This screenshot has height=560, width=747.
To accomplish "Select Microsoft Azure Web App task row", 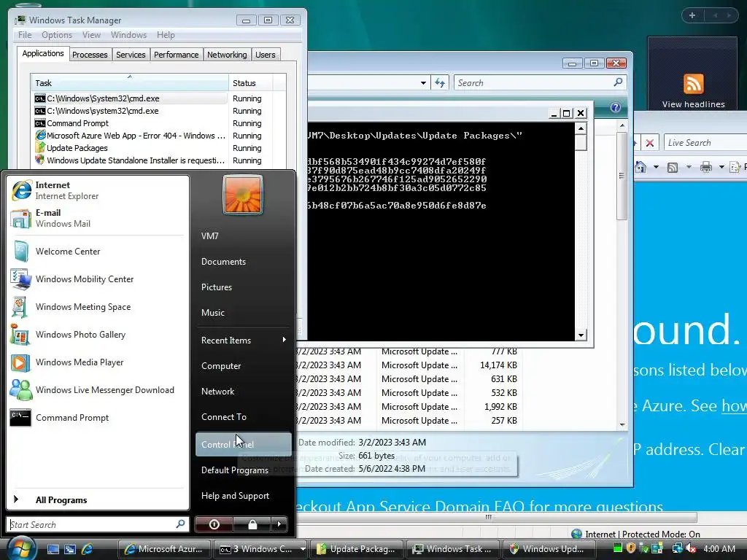I will click(x=158, y=136).
